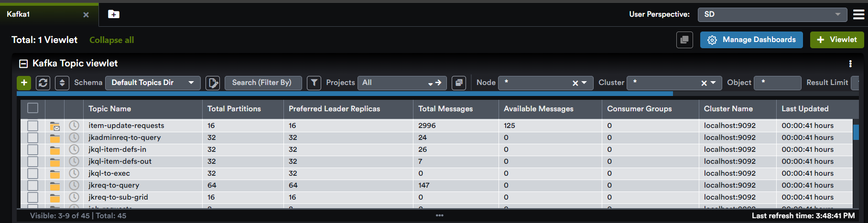Check the jkql-item-defs-in row checkbox
868x223 pixels.
[x=33, y=149]
